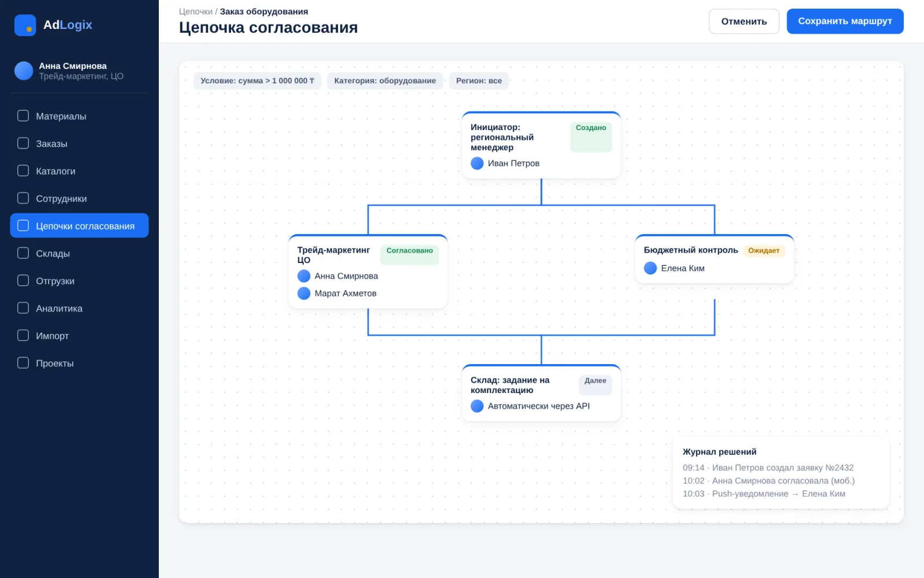Click the Далее badge on warehouse node
The width and height of the screenshot is (924, 578).
[x=595, y=385]
